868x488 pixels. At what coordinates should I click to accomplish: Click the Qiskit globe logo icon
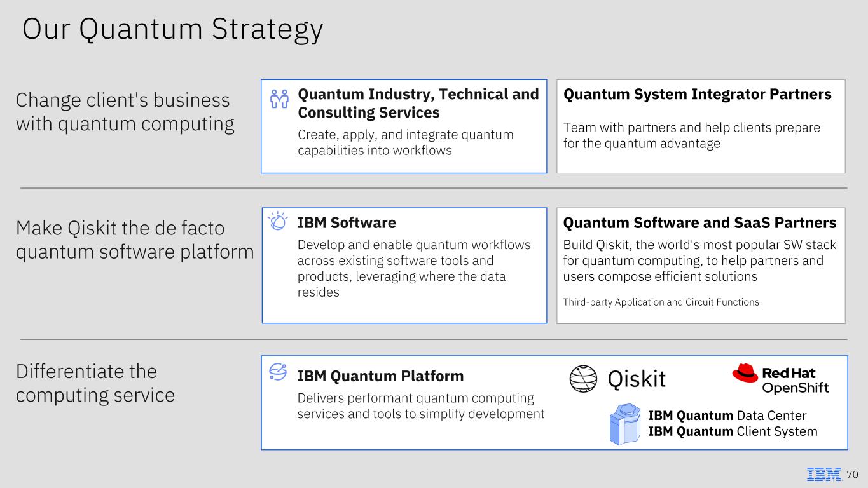pyautogui.click(x=583, y=379)
